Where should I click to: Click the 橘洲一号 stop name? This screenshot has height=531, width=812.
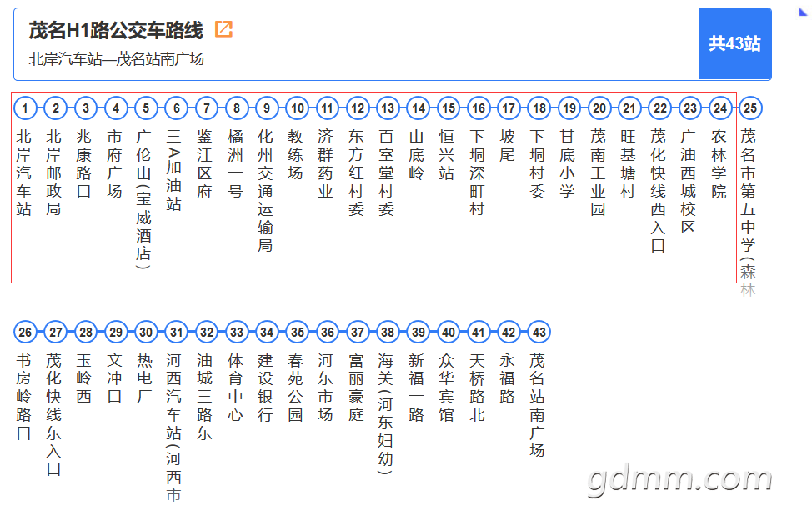click(235, 163)
